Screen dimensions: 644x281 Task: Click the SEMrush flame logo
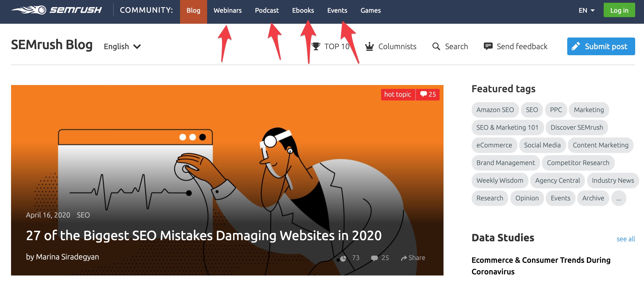29,10
